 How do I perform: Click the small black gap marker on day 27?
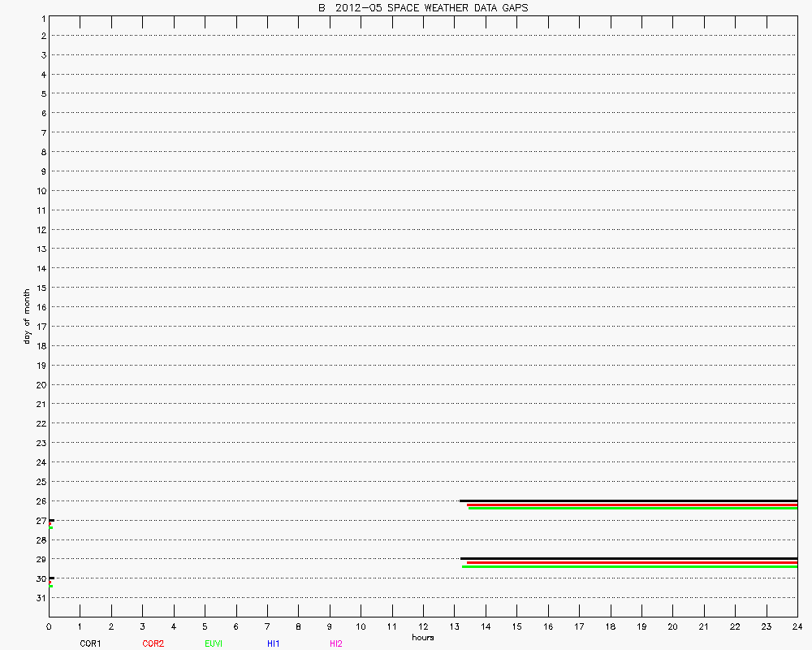(51, 520)
